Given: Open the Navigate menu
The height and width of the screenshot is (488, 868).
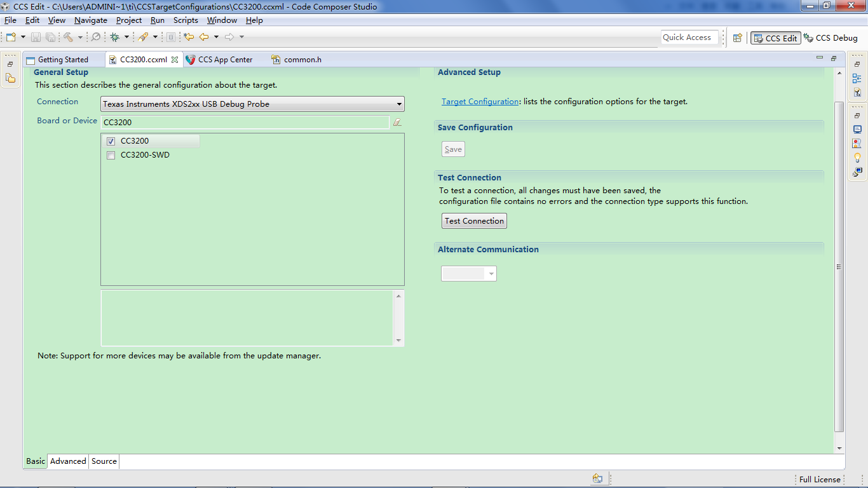Looking at the screenshot, I should click(91, 20).
